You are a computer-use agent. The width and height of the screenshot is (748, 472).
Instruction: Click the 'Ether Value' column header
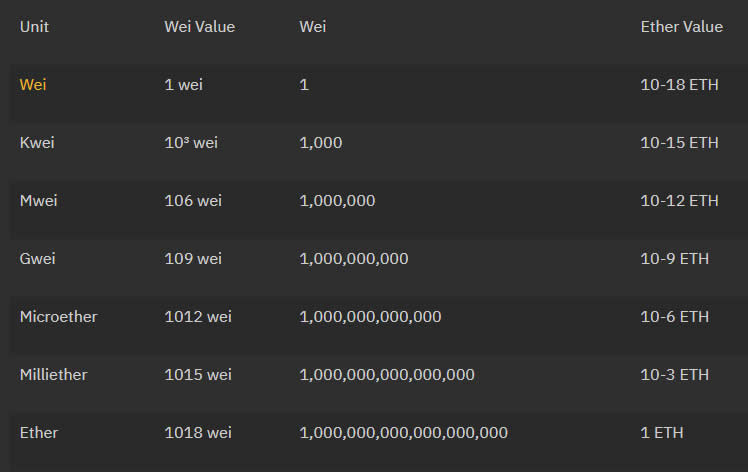(681, 27)
